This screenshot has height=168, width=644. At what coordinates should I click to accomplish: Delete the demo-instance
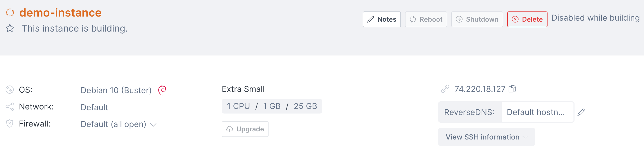tap(527, 19)
